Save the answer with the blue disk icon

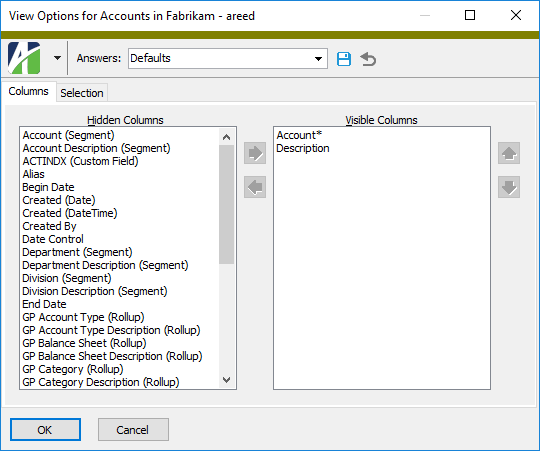344,59
